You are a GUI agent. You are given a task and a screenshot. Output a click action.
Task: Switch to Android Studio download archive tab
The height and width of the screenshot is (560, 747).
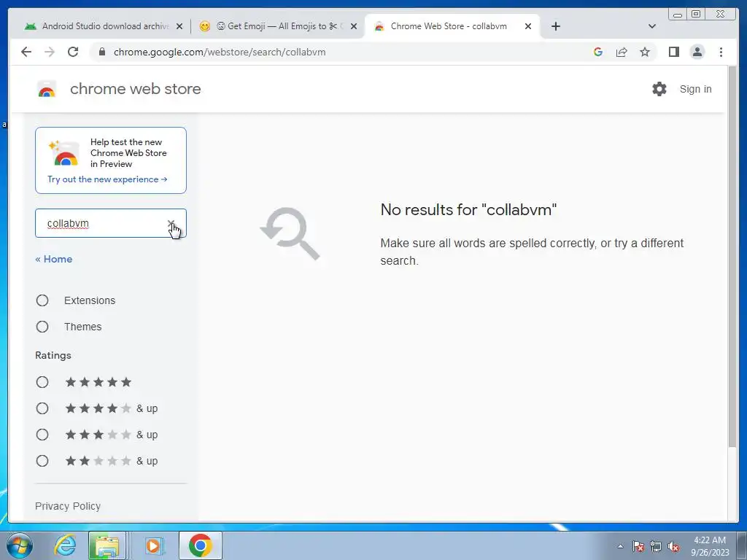click(103, 26)
